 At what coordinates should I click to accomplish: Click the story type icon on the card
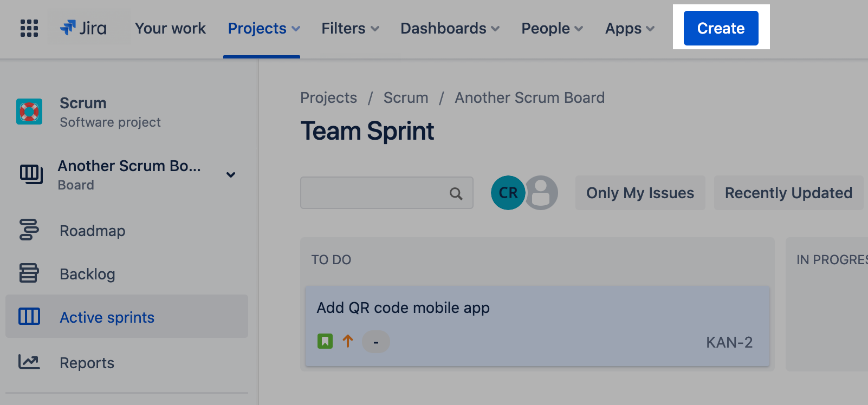324,341
